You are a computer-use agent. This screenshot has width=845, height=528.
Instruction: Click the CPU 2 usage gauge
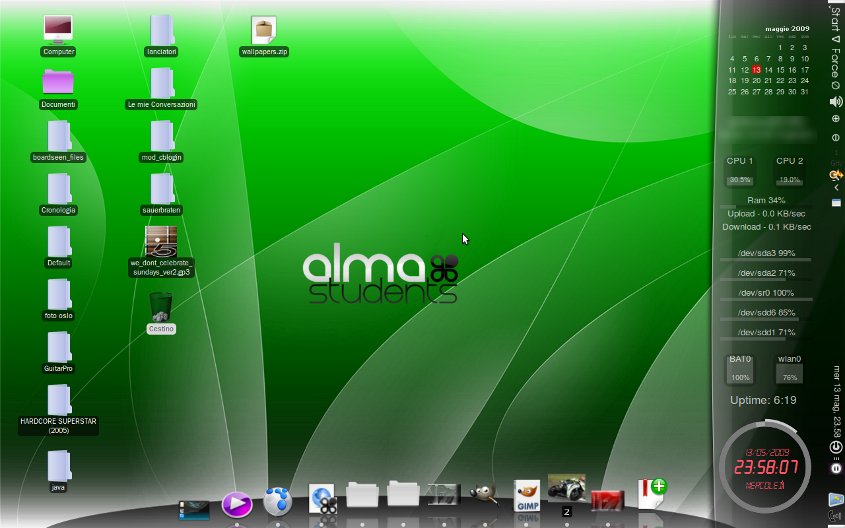click(789, 171)
